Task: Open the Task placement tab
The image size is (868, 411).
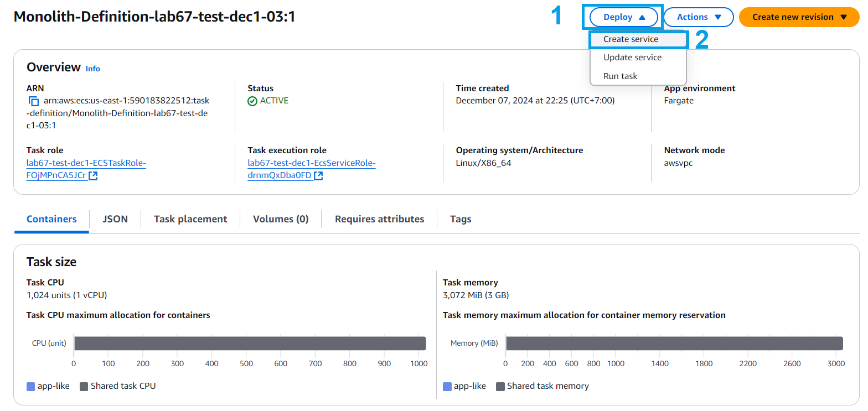Action: pyautogui.click(x=190, y=219)
